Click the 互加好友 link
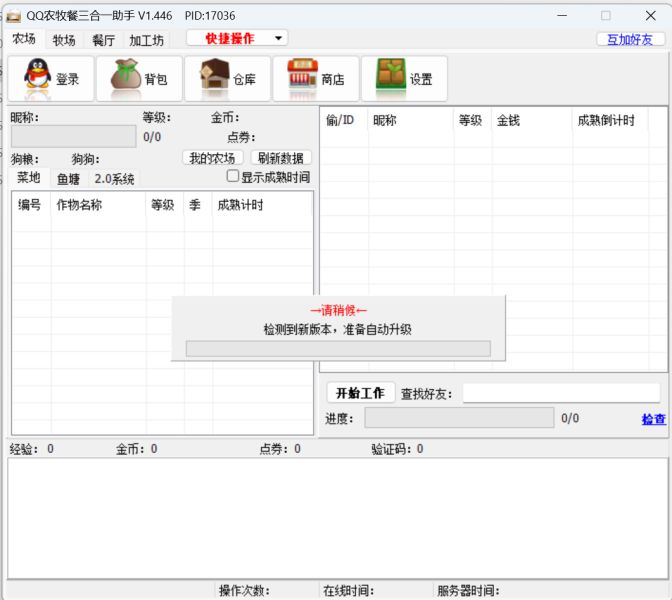The width and height of the screenshot is (672, 600). [x=630, y=39]
